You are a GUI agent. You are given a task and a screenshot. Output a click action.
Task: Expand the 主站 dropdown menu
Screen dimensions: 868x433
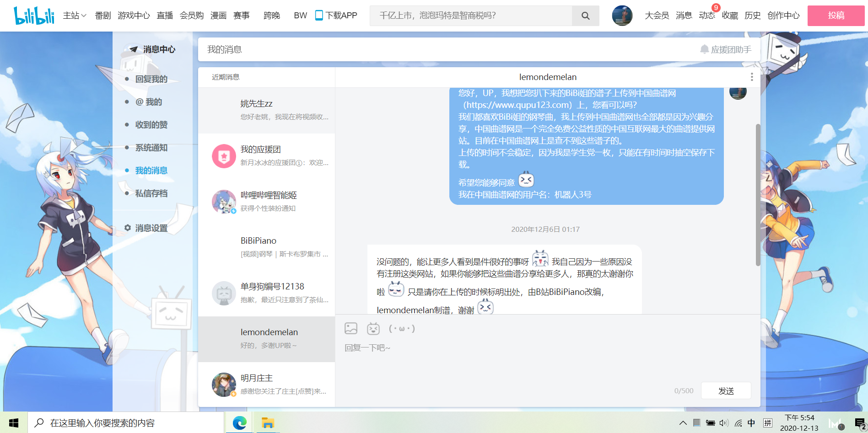pos(75,16)
